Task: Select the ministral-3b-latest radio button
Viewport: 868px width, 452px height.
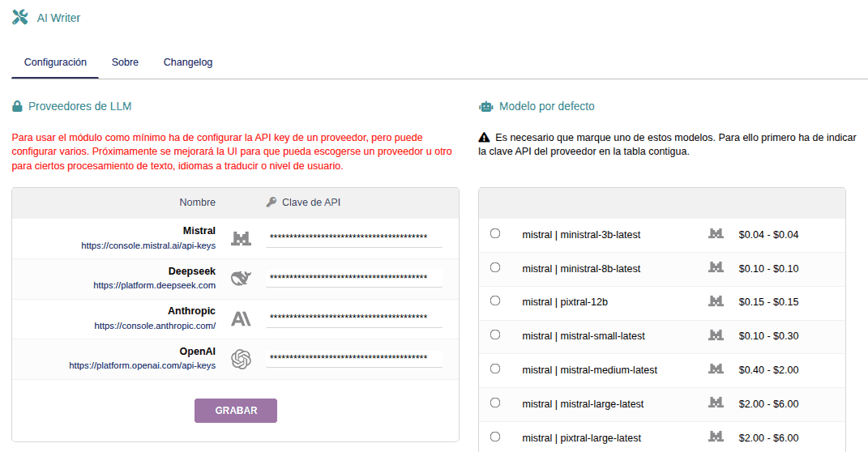Action: [x=495, y=233]
